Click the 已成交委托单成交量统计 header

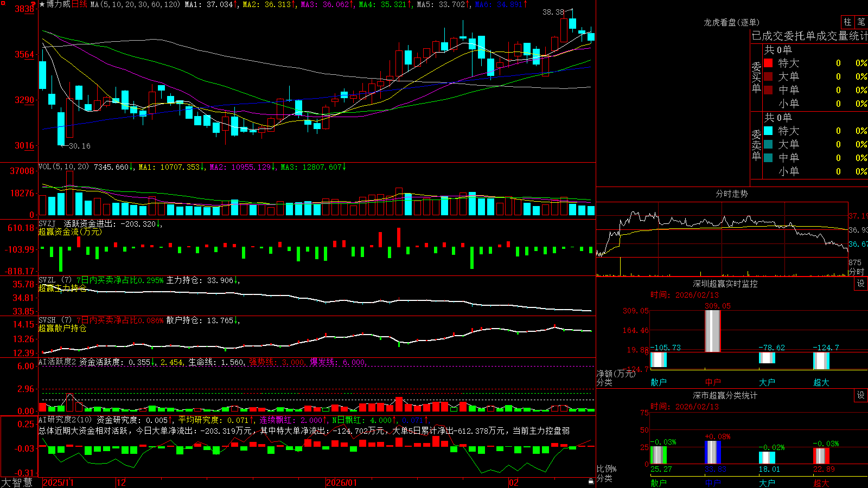809,36
